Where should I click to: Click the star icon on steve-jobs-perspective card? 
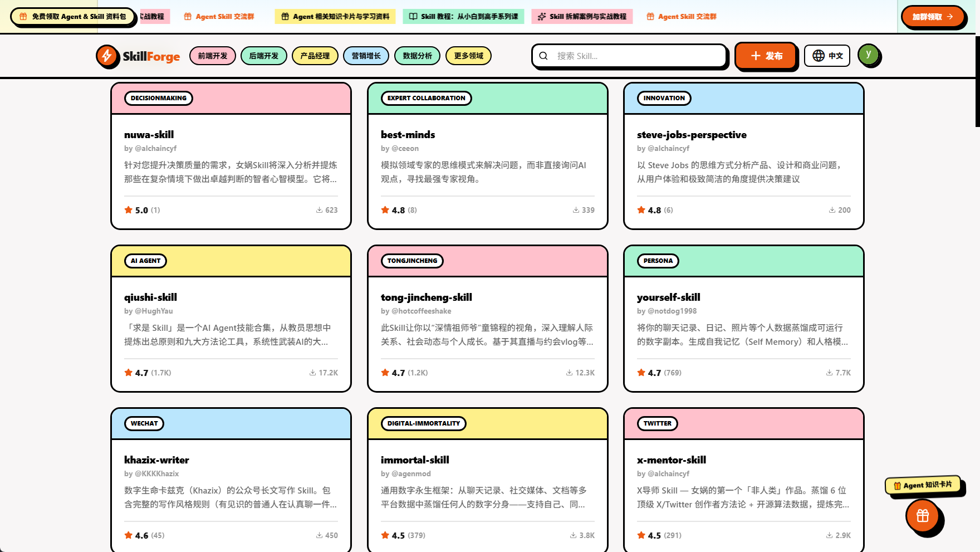[x=641, y=210]
